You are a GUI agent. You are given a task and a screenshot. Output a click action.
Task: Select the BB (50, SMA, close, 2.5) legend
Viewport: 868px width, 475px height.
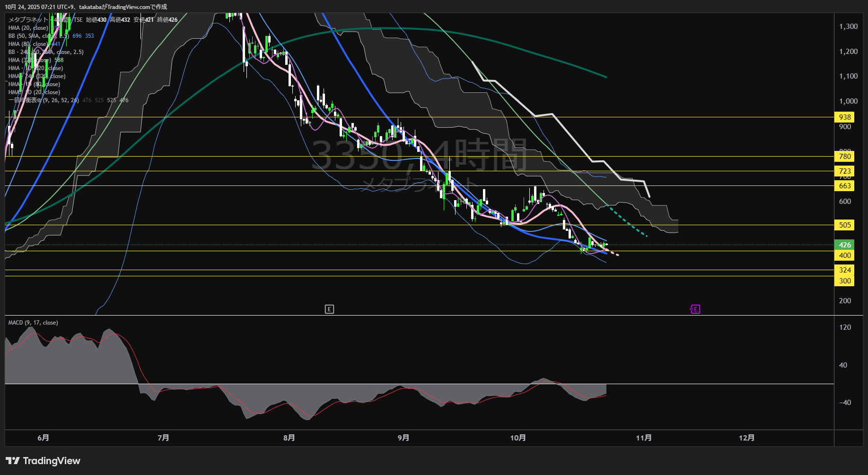pos(38,36)
